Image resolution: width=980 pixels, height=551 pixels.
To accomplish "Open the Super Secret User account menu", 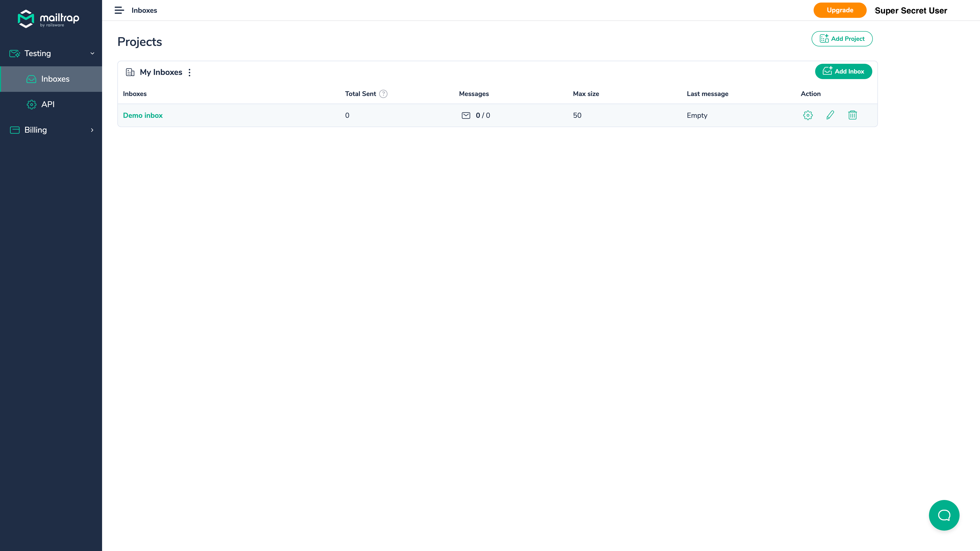I will 911,11.
